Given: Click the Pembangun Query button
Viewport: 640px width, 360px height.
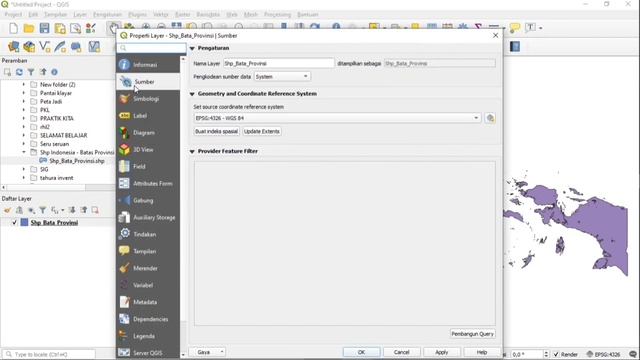Looking at the screenshot, I should point(473,334).
